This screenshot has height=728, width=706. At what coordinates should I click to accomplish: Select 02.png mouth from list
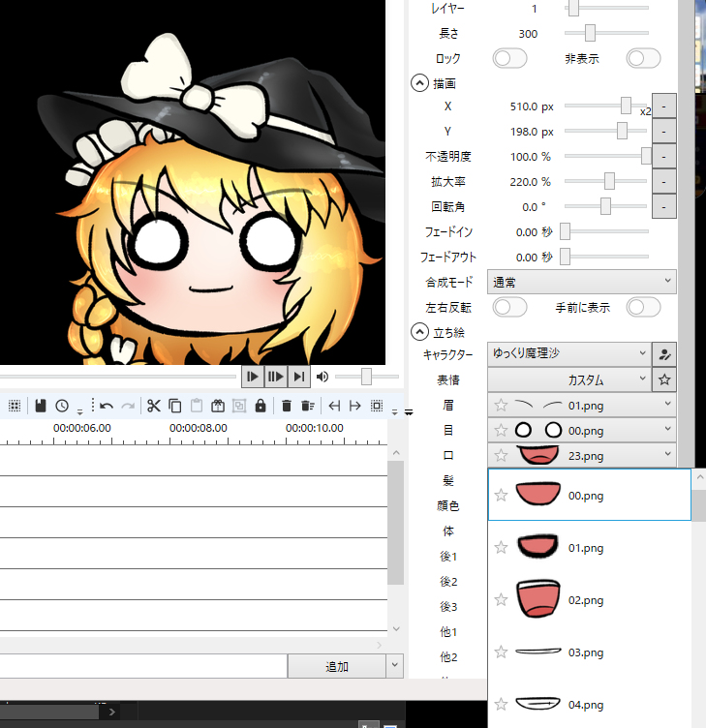coord(590,600)
